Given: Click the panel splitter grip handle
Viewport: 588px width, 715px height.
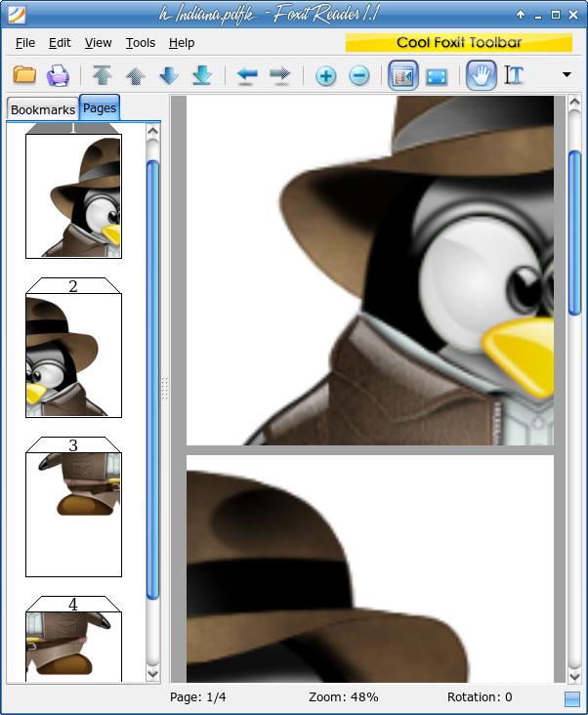Looking at the screenshot, I should [165, 389].
